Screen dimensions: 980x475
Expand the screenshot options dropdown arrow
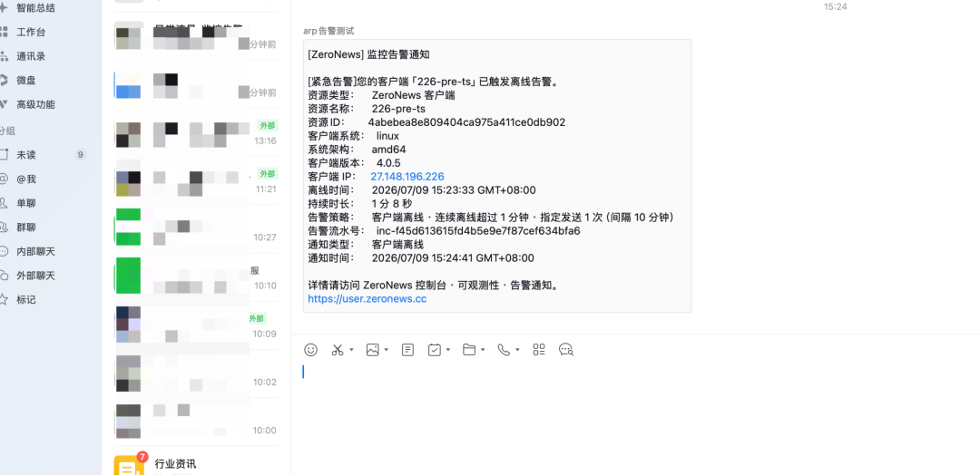pos(351,350)
